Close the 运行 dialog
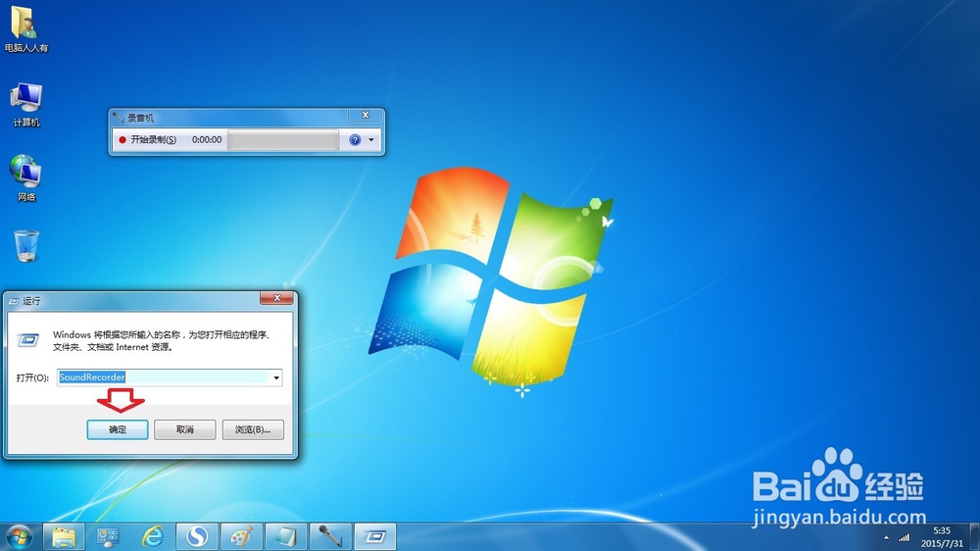The width and height of the screenshot is (980, 551). coord(277,298)
